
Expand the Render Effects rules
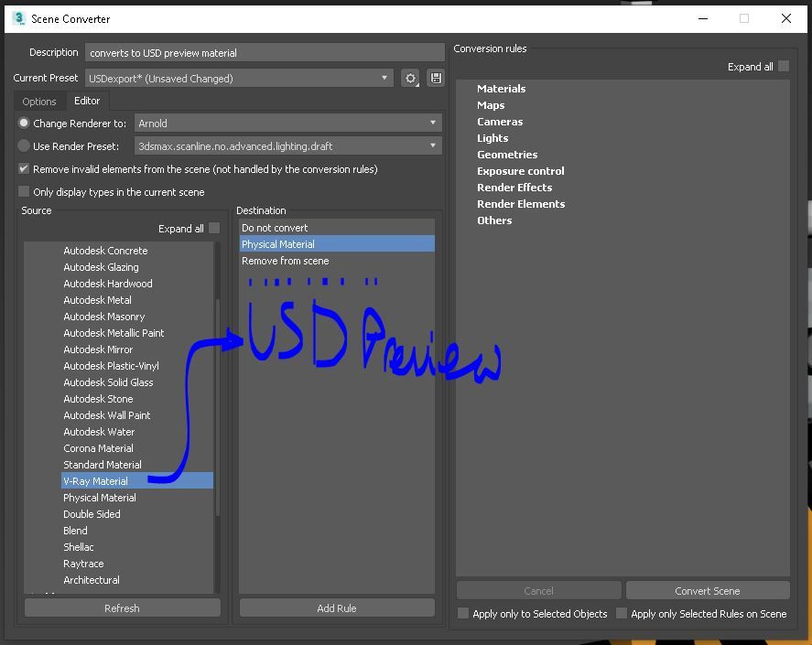pos(514,188)
